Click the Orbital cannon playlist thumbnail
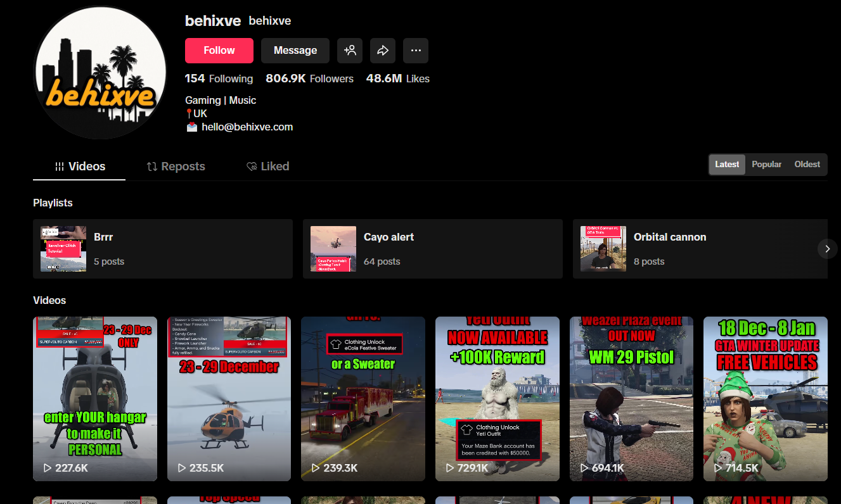 pyautogui.click(x=603, y=249)
